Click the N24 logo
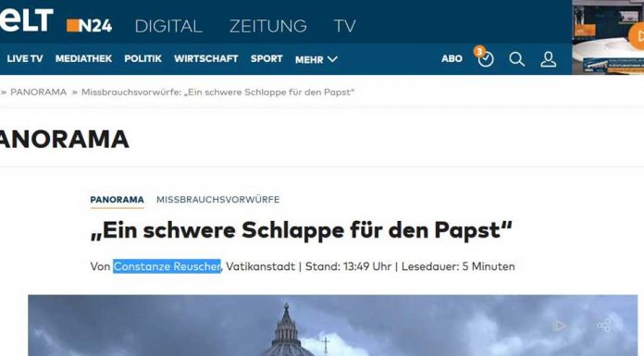 [x=89, y=26]
